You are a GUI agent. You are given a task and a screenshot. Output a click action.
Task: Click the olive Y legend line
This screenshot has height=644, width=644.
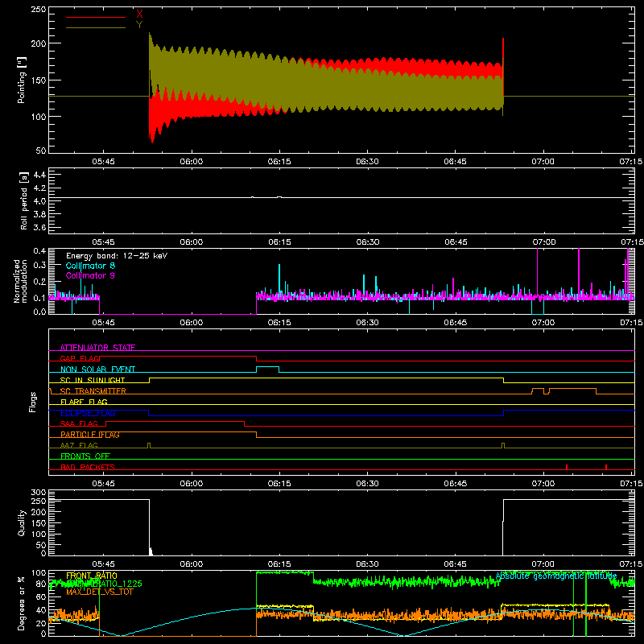coord(95,27)
